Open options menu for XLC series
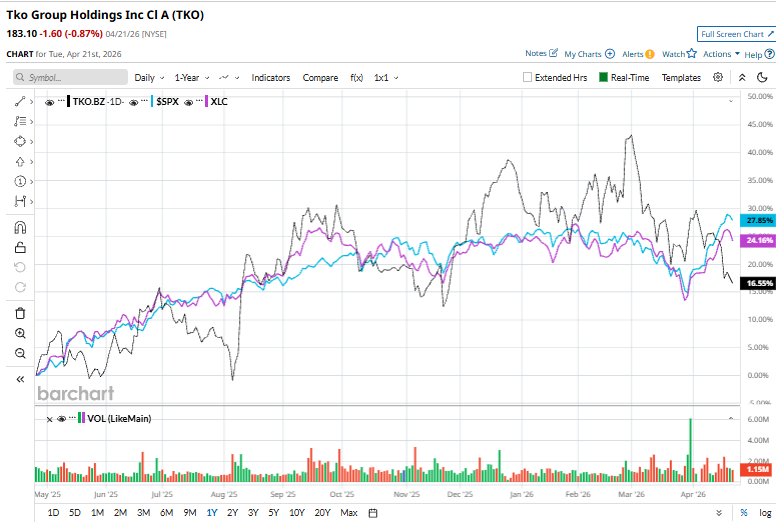The width and height of the screenshot is (776, 522). point(199,100)
